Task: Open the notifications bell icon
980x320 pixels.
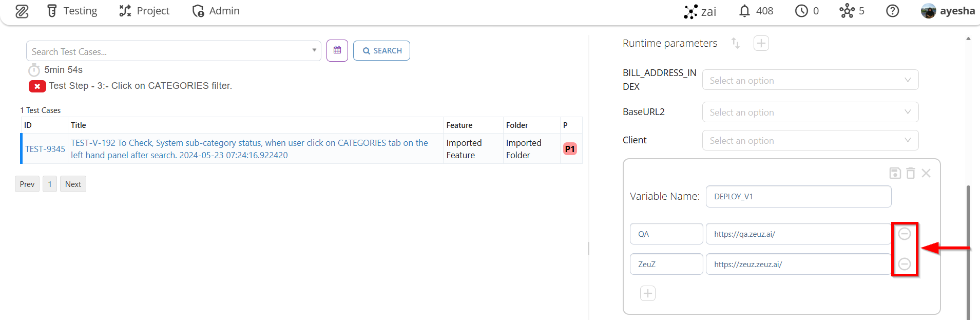Action: pyautogui.click(x=744, y=11)
